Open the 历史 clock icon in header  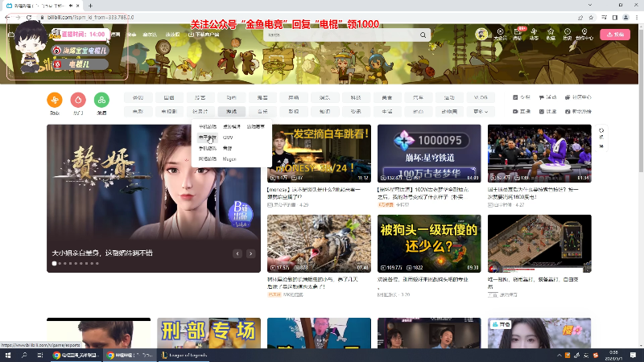tap(568, 34)
